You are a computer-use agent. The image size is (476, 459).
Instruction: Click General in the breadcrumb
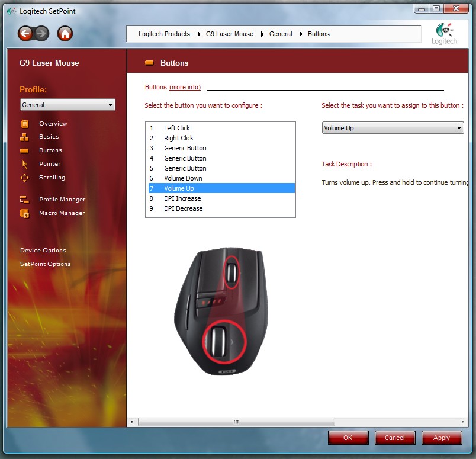281,34
